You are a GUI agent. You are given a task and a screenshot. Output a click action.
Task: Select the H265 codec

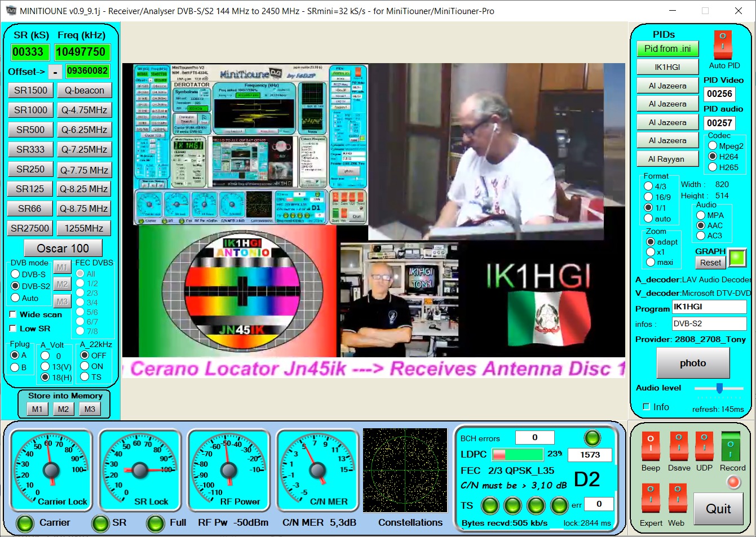(x=713, y=167)
